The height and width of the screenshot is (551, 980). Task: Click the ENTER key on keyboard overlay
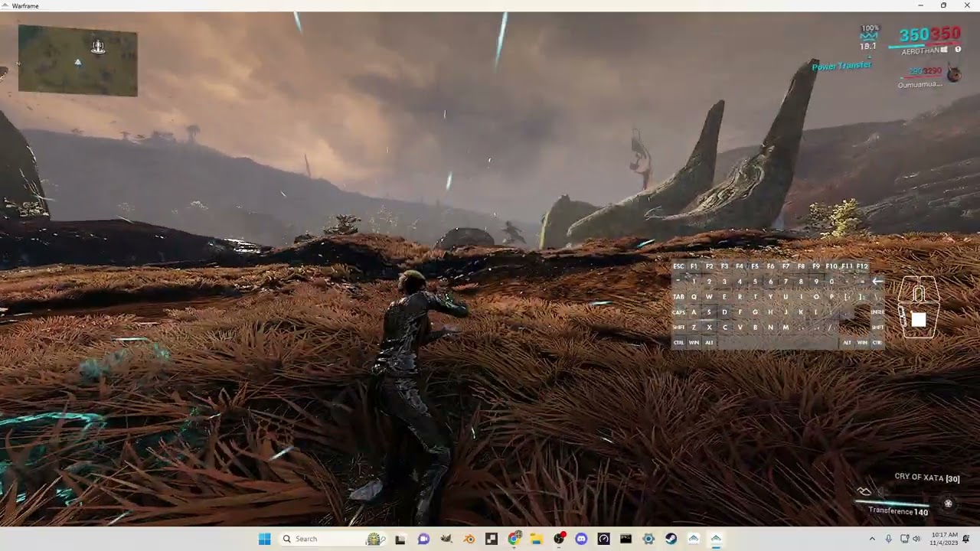877,312
